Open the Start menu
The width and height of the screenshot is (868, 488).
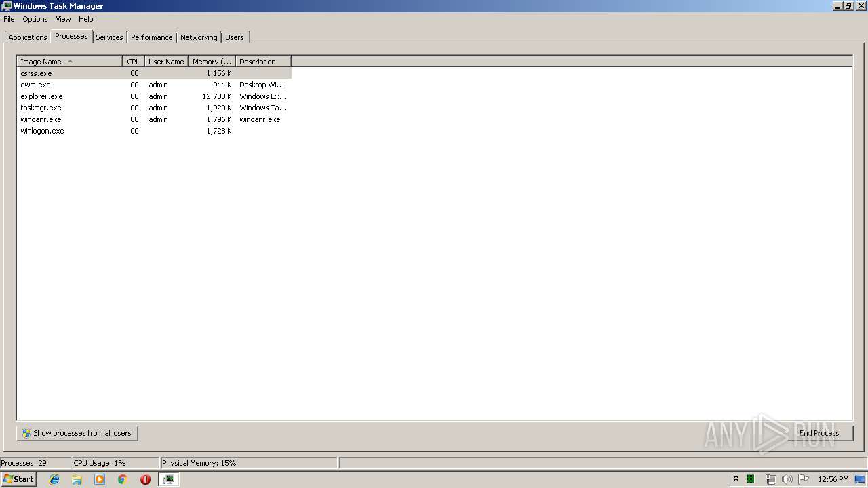(18, 479)
